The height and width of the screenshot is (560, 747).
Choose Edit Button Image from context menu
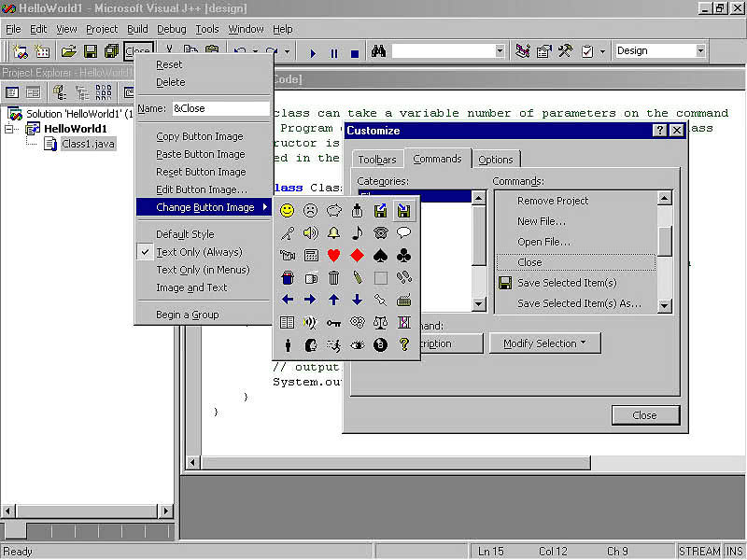click(204, 189)
